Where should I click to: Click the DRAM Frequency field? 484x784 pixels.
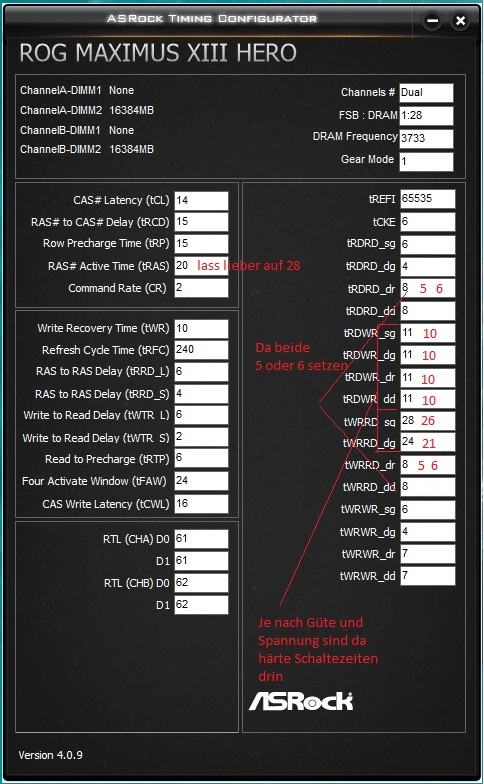click(426, 138)
